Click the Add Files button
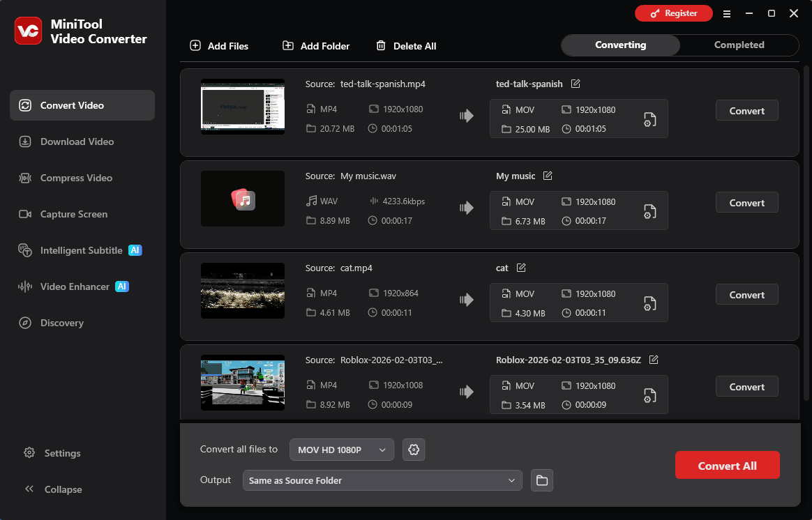The width and height of the screenshot is (812, 520). 219,45
